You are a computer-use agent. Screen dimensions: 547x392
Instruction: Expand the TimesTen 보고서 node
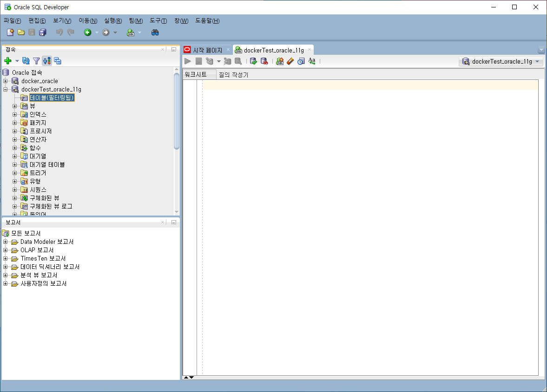coord(5,258)
